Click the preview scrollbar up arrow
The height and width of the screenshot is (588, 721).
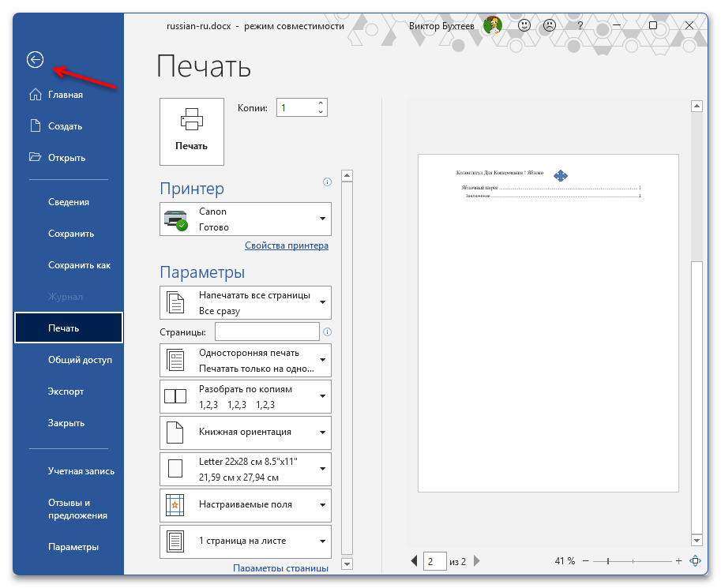(697, 107)
